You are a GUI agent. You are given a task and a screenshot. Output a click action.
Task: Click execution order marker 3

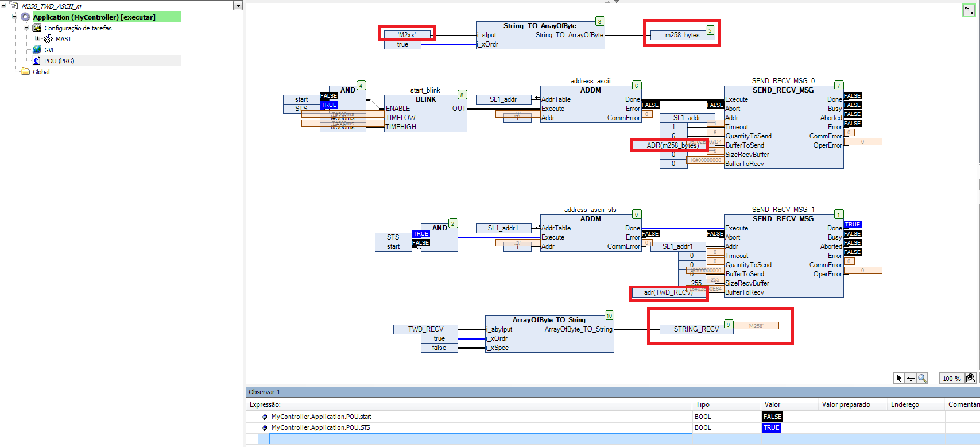coord(600,21)
